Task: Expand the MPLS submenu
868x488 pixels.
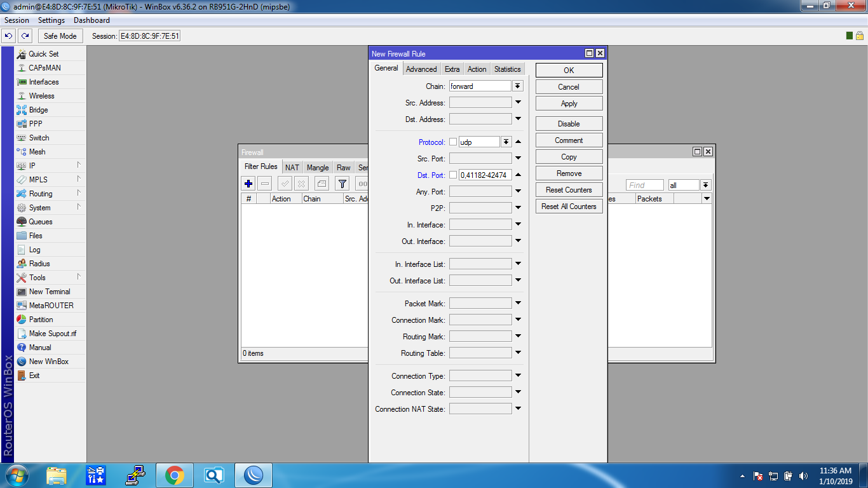Action: click(79, 179)
